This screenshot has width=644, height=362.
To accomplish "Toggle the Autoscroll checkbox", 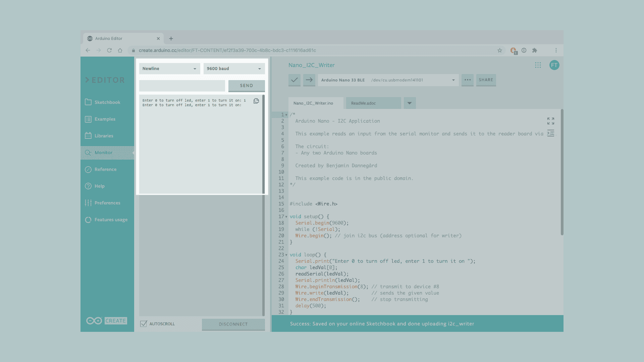I will [x=144, y=324].
